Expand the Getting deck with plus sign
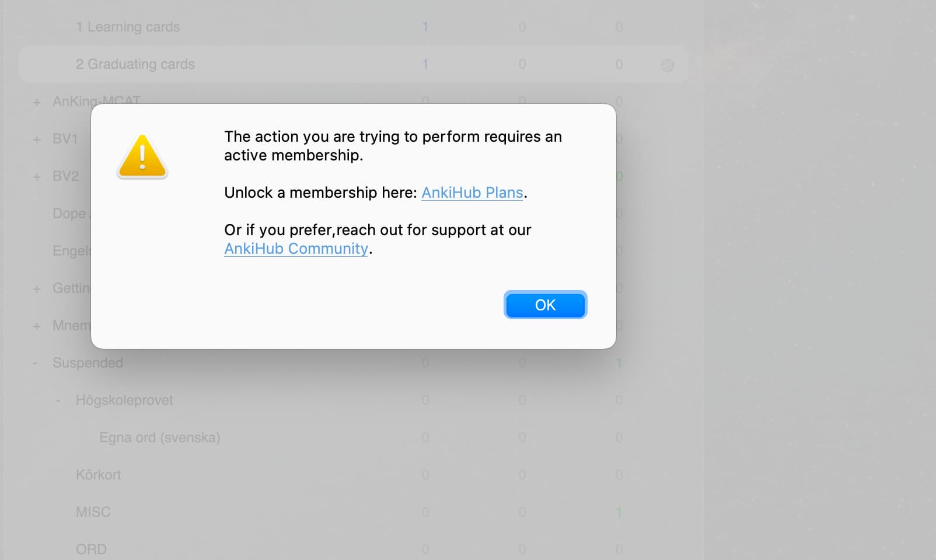 click(37, 289)
